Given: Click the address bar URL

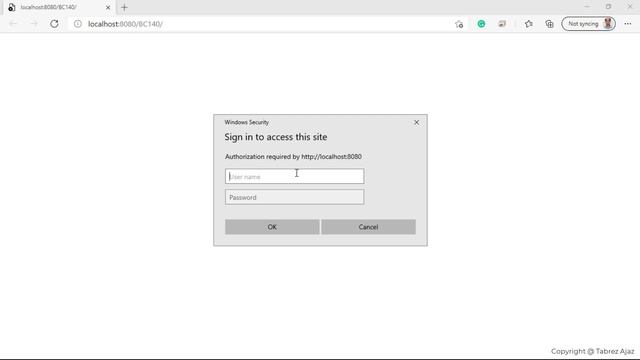Looking at the screenshot, I should click(x=125, y=24).
